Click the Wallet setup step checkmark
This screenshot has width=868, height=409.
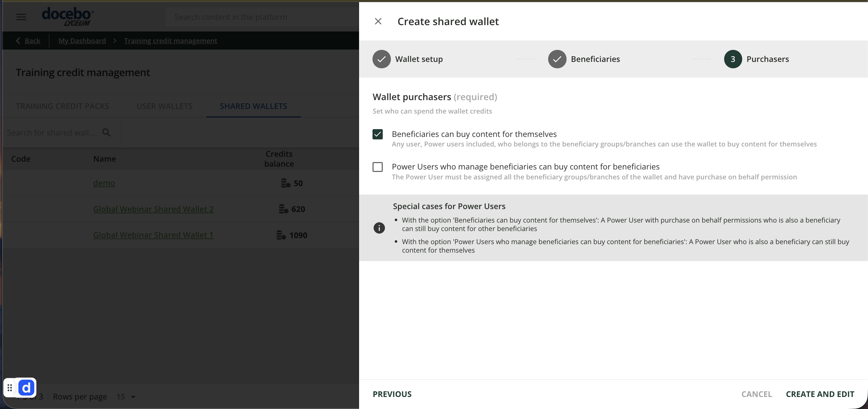tap(381, 59)
